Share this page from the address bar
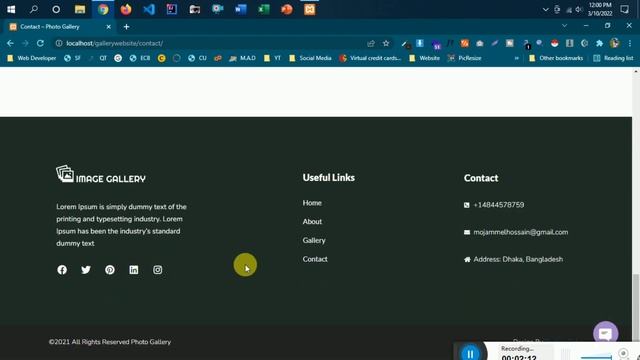 (371, 43)
